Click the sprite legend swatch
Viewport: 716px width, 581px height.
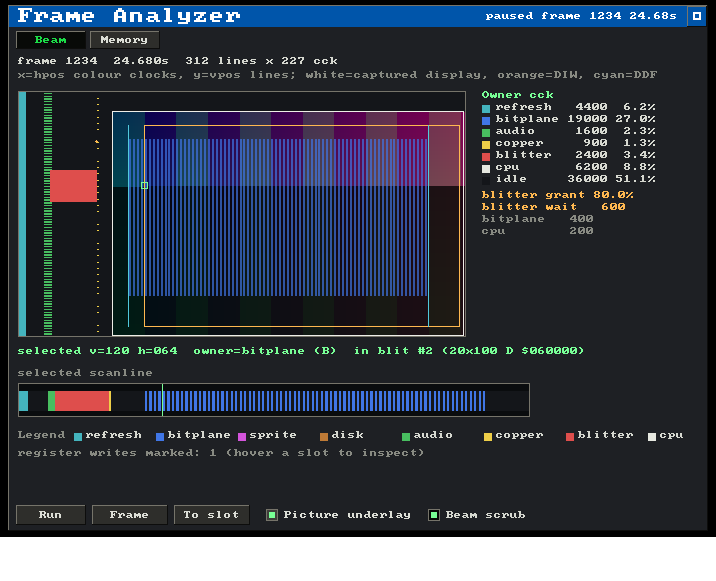(x=242, y=437)
